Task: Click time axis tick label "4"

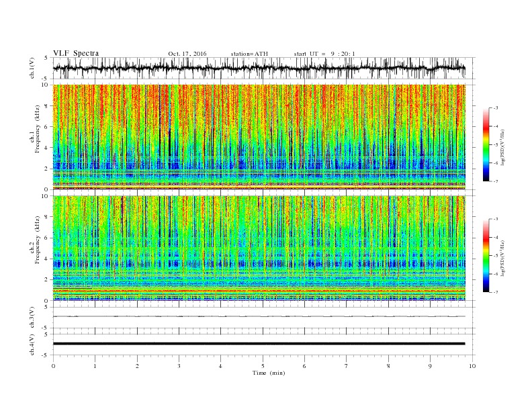Action: 220,366
